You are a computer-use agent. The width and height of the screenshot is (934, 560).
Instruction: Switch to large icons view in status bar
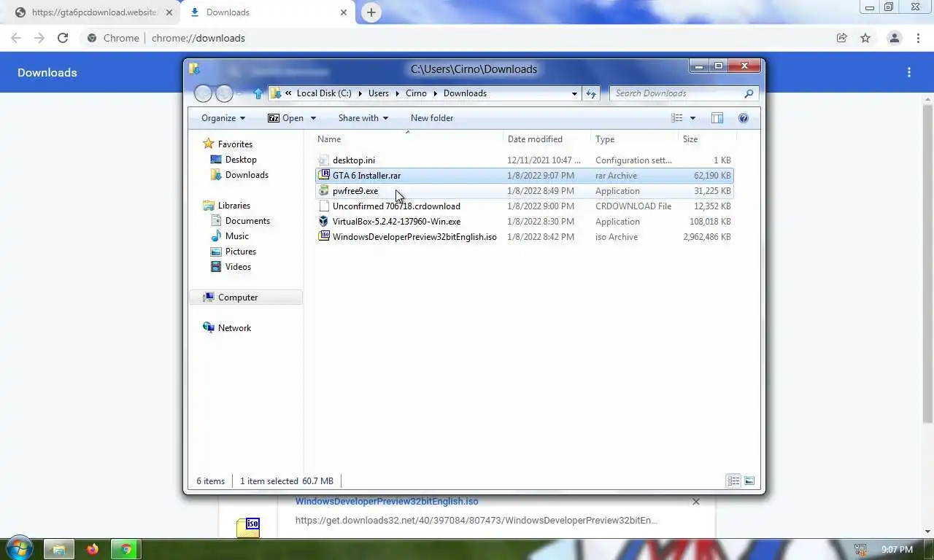749,481
